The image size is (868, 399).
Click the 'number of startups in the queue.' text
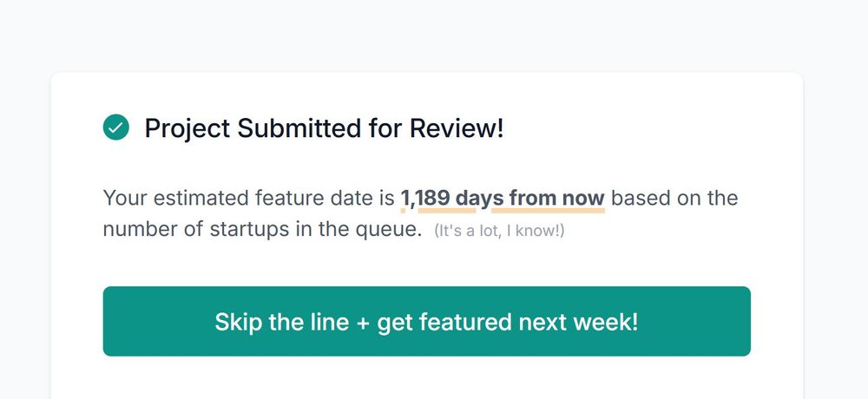point(262,230)
